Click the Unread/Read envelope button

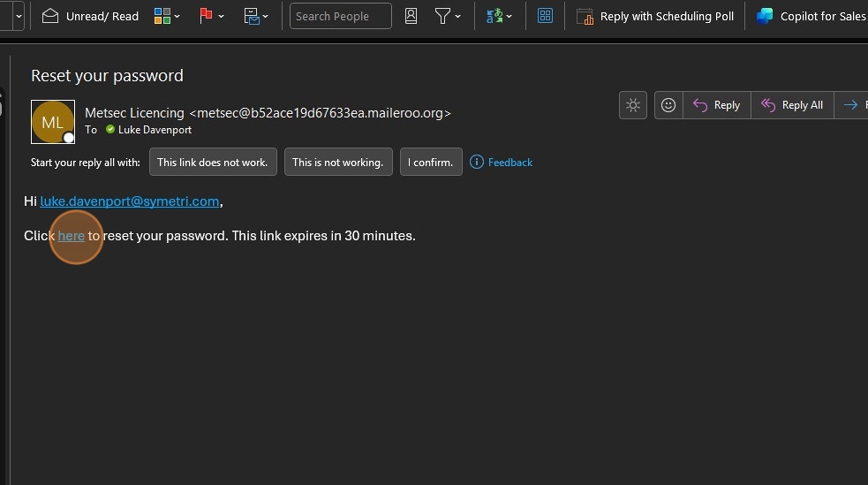click(91, 16)
